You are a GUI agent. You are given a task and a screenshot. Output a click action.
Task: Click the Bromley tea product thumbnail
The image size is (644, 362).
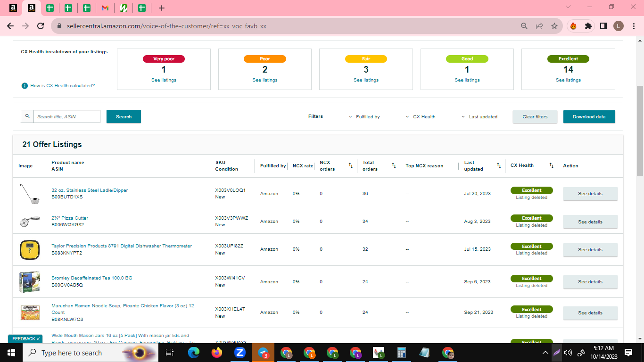pyautogui.click(x=29, y=282)
